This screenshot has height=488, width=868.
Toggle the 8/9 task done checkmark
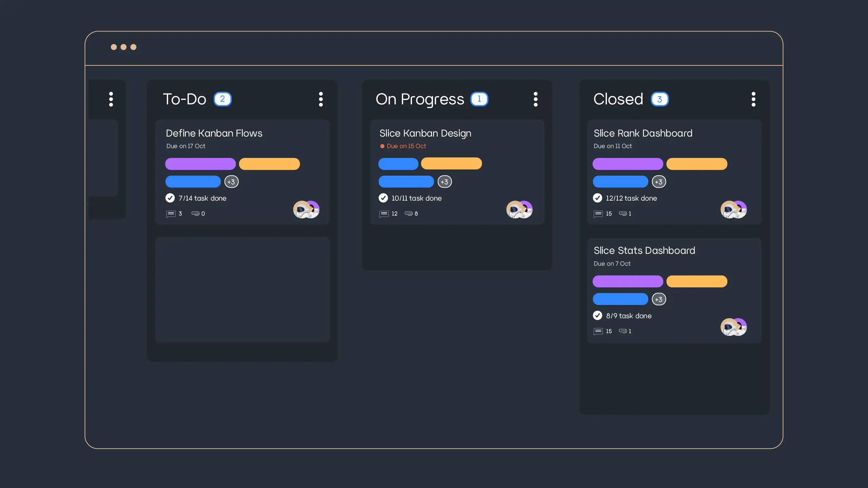pos(597,316)
